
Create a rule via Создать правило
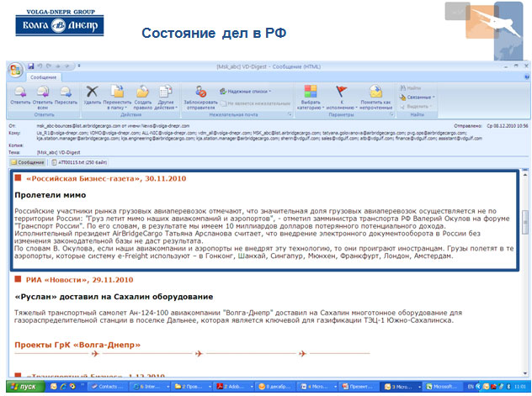point(142,98)
